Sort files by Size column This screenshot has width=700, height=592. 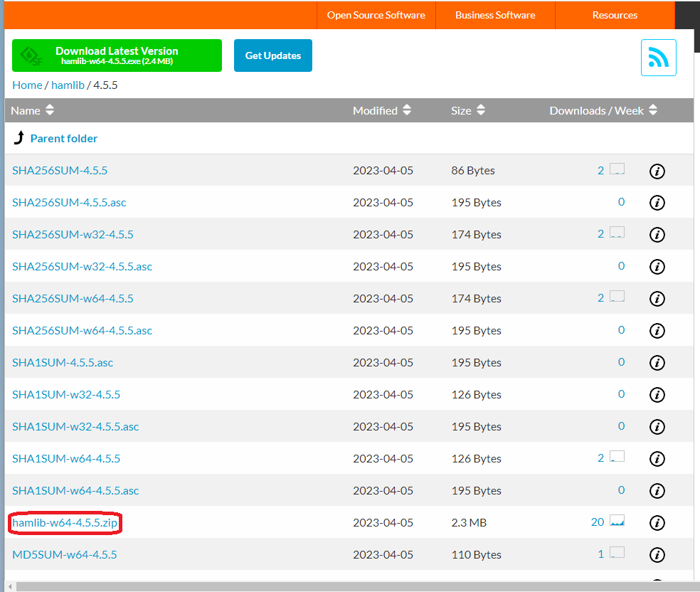click(468, 110)
